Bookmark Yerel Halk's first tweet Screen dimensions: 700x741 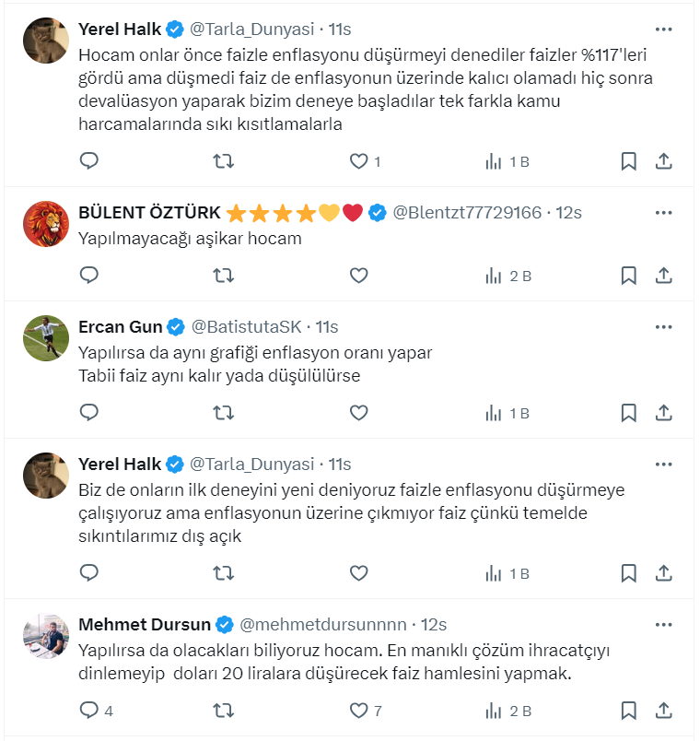pos(628,161)
